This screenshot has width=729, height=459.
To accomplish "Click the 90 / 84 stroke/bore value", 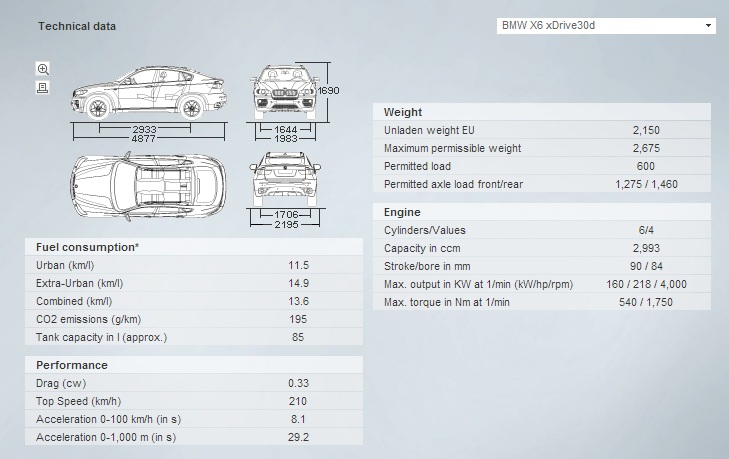I will [x=646, y=266].
